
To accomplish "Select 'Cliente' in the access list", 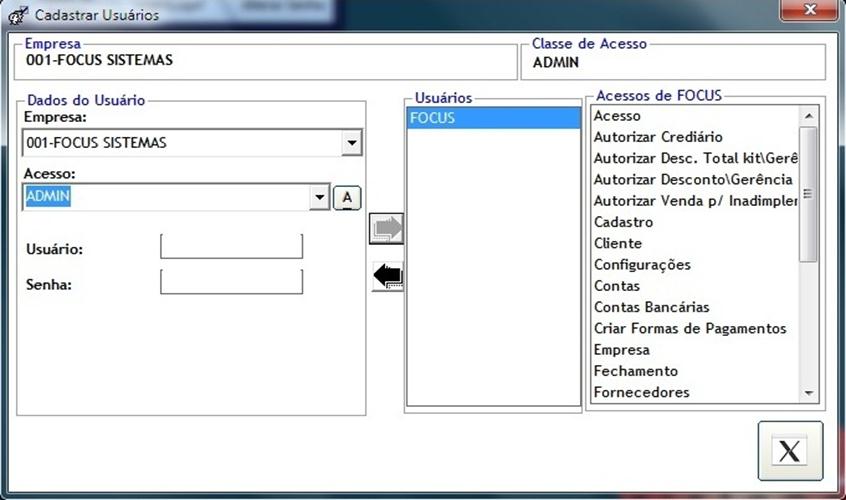I will point(694,243).
